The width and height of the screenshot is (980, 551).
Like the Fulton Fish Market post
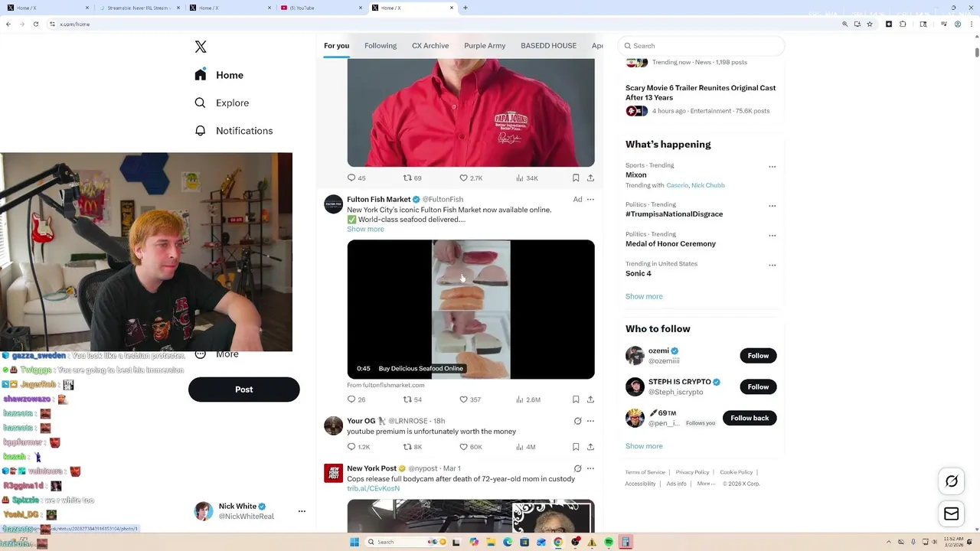tap(470, 399)
